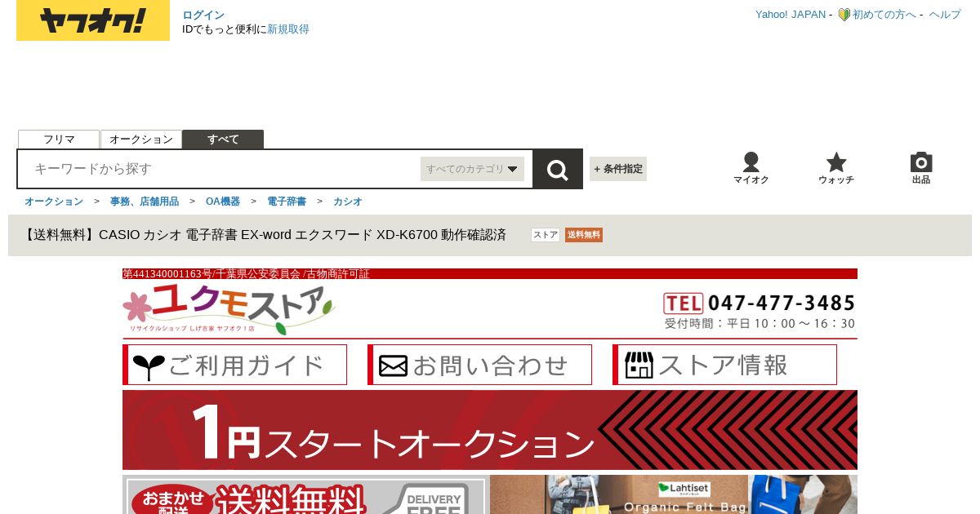Click the ログイン link
This screenshot has height=514, width=980.
click(x=203, y=15)
